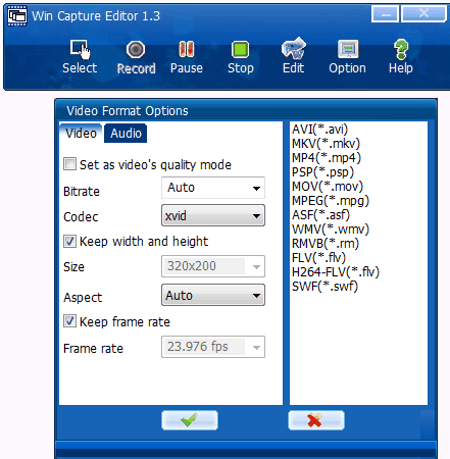Open the Bitrate dropdown
The height and width of the screenshot is (459, 450).
(213, 188)
